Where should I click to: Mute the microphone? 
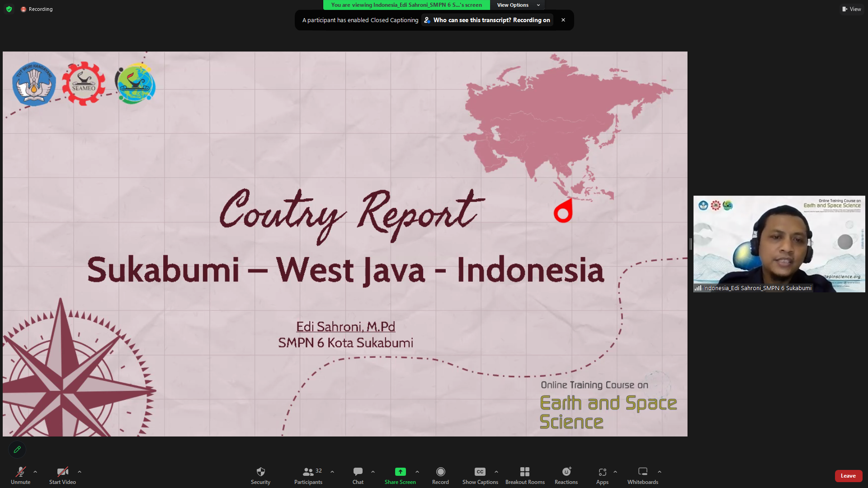(x=20, y=475)
